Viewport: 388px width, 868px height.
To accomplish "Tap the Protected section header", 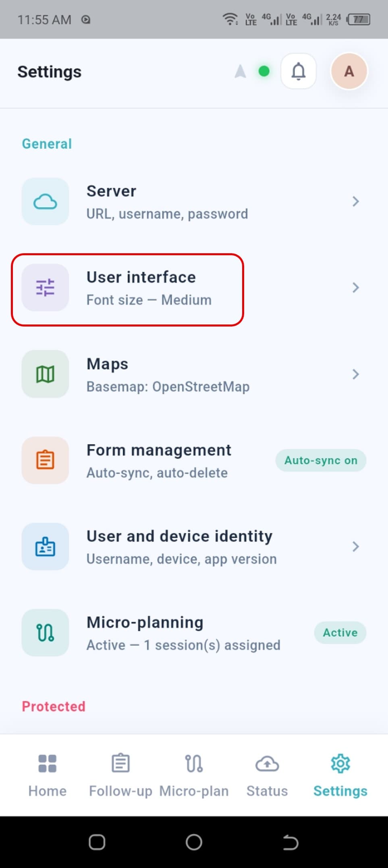I will [x=54, y=706].
